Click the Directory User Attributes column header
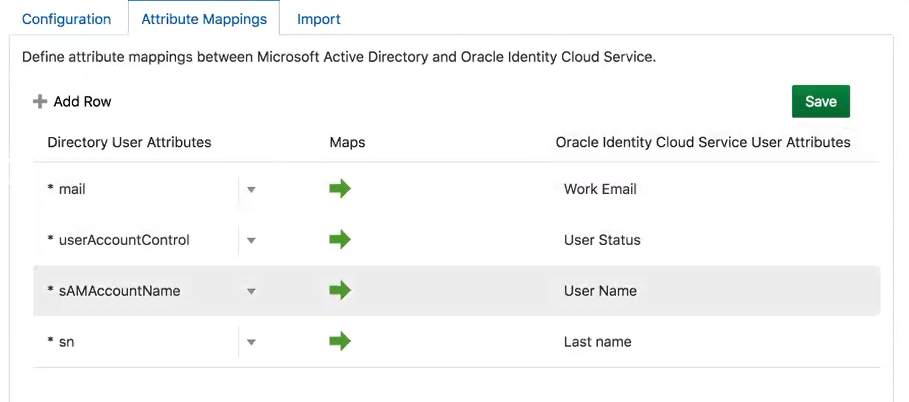This screenshot has height=402, width=909. tap(129, 142)
